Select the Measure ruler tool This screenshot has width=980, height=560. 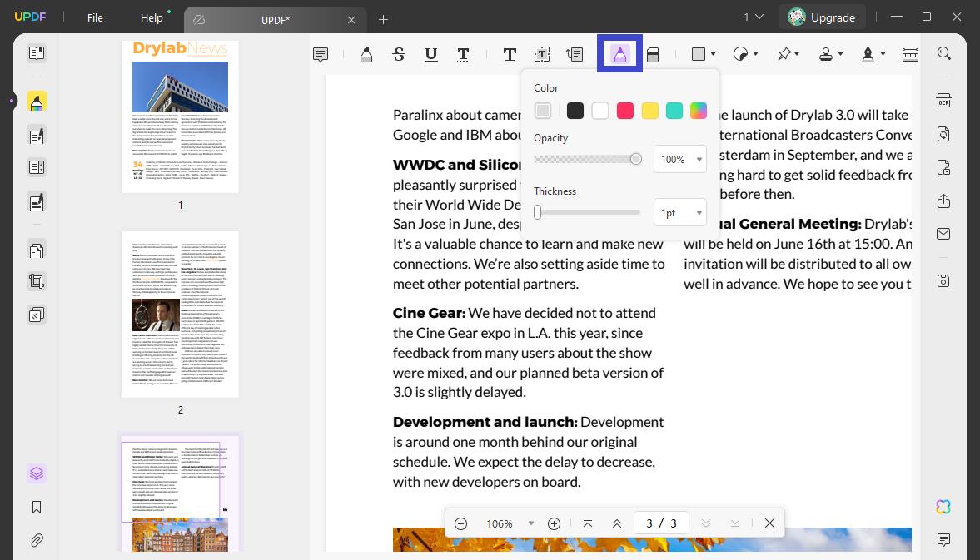910,54
